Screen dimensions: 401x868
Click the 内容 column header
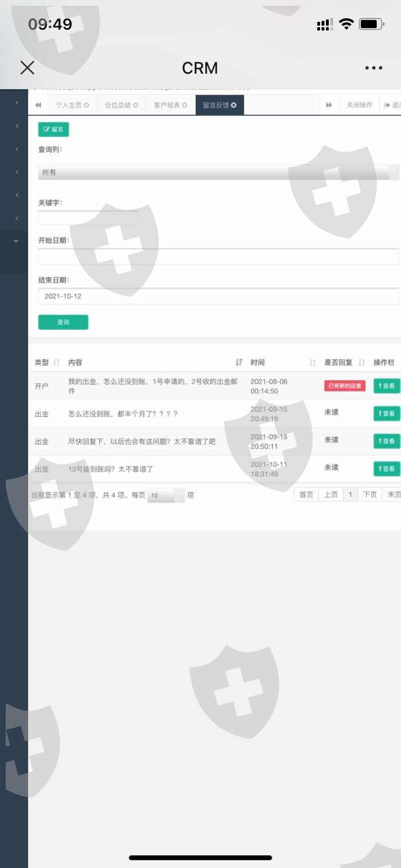75,363
